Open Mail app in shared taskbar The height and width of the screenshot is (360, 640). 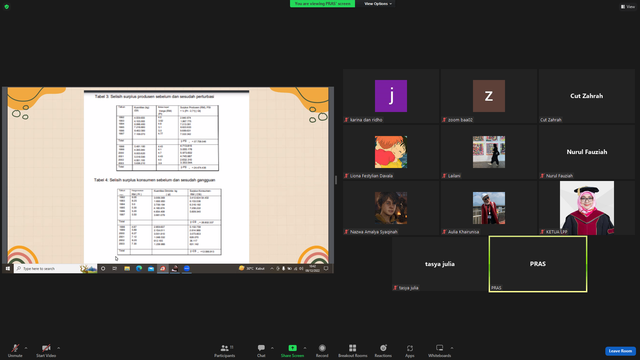tap(151, 269)
